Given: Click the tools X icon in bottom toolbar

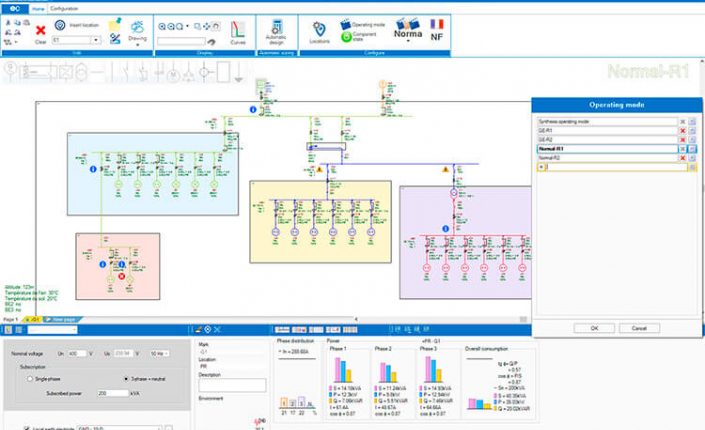Looking at the screenshot, I should [217, 330].
